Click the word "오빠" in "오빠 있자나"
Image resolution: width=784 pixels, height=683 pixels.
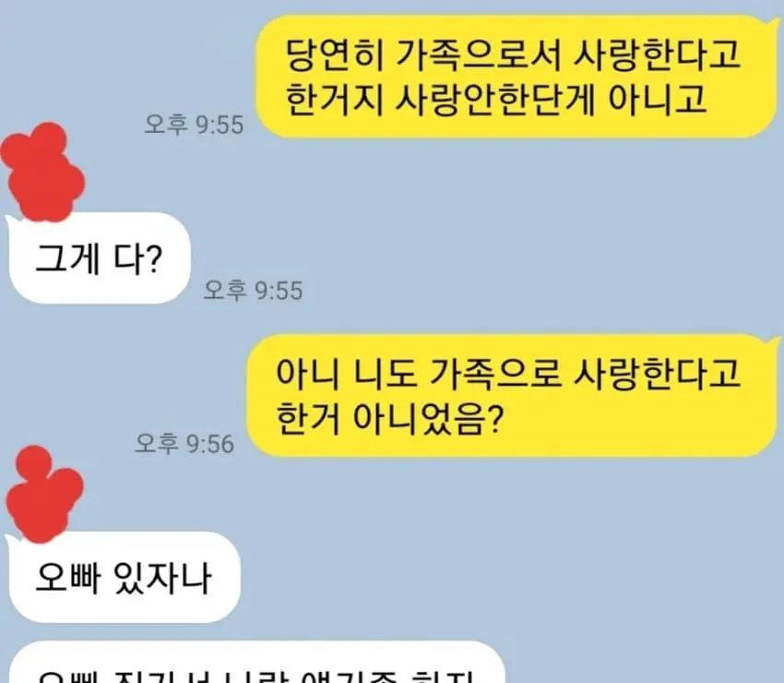click(67, 578)
